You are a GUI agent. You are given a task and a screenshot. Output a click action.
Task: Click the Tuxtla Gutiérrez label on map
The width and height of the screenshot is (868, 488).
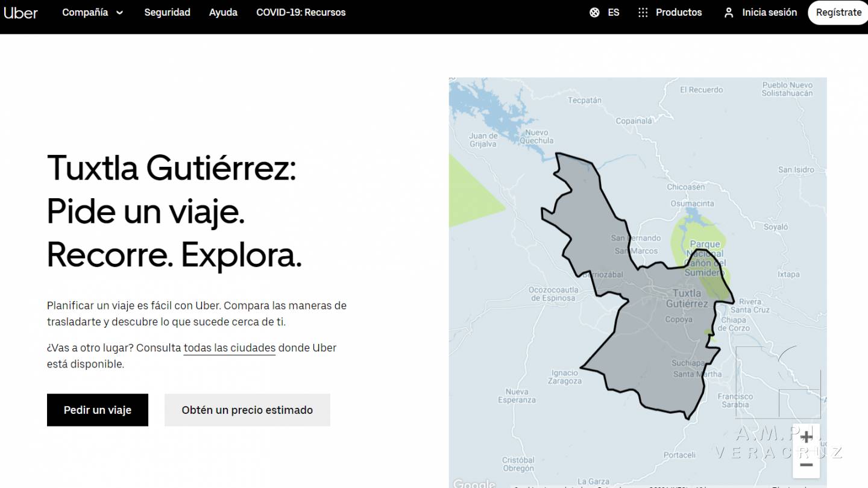pos(687,299)
